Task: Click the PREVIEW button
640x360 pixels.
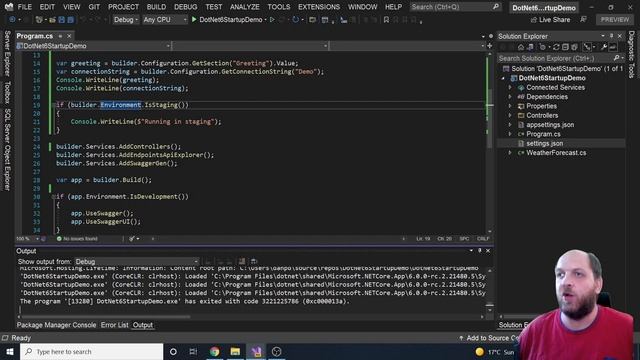Action: [615, 20]
